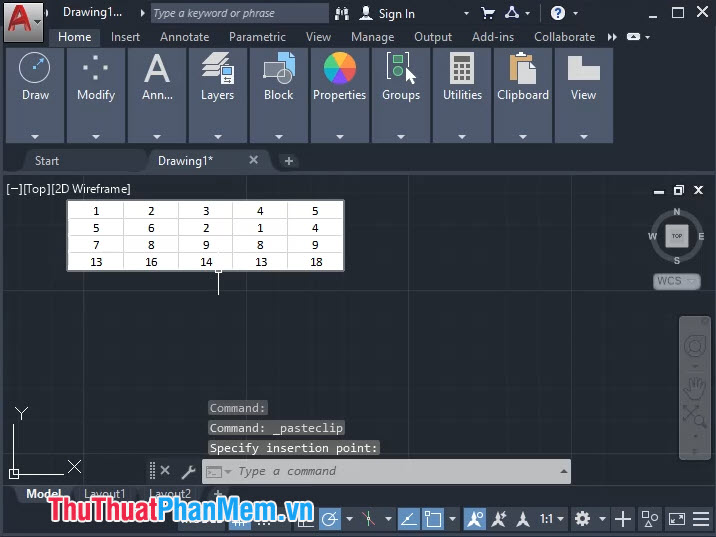Open the View ribbon panel
Screen dimensions: 716x537
[x=584, y=95]
